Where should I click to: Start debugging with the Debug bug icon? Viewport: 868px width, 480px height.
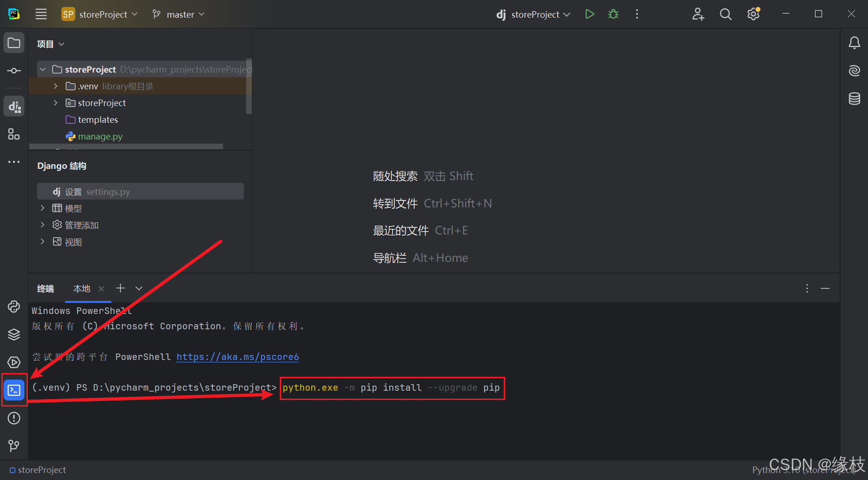[x=613, y=14]
